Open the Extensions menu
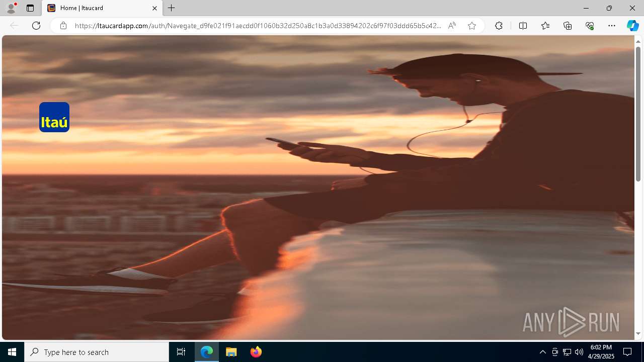The height and width of the screenshot is (362, 644). tap(499, 26)
